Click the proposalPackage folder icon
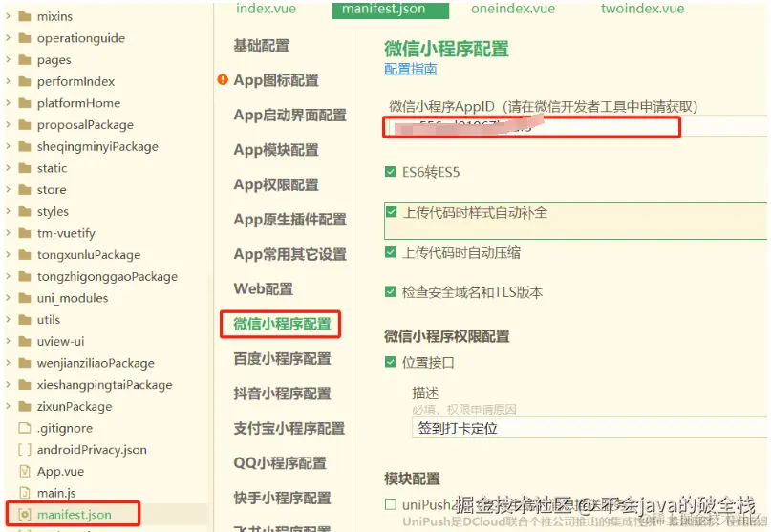 click(x=25, y=125)
